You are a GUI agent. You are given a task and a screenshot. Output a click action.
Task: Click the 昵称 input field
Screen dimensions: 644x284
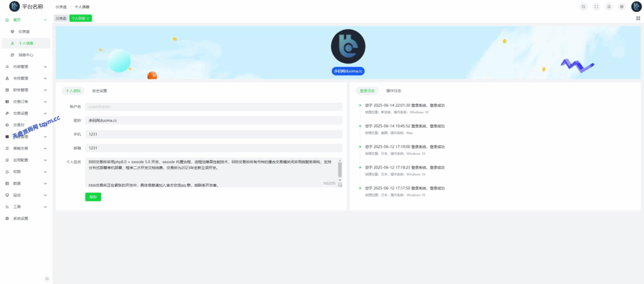click(x=214, y=120)
